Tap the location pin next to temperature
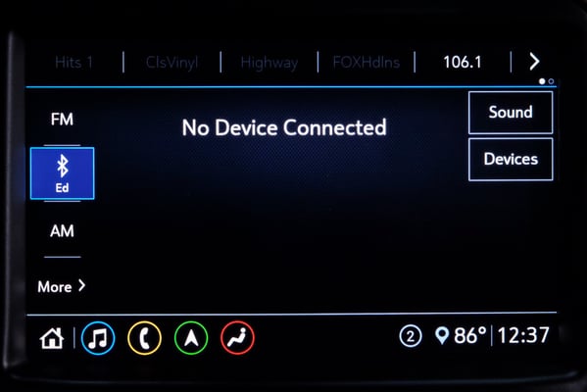The height and width of the screenshot is (392, 587). 442,335
